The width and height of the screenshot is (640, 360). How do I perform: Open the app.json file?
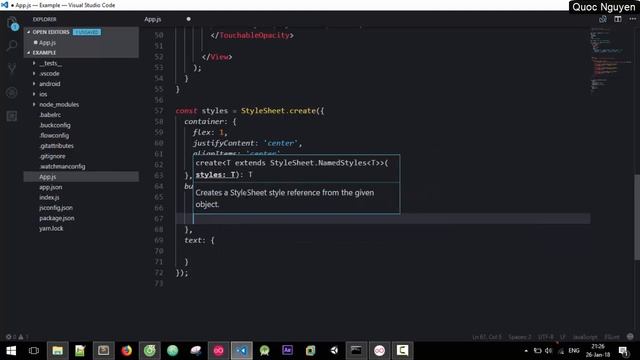click(51, 187)
